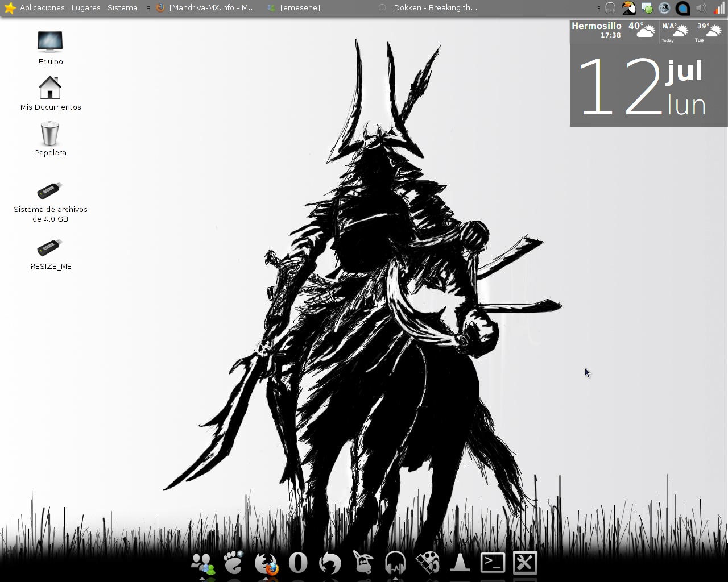
Task: Open the volume speaker tray icon
Action: (701, 8)
